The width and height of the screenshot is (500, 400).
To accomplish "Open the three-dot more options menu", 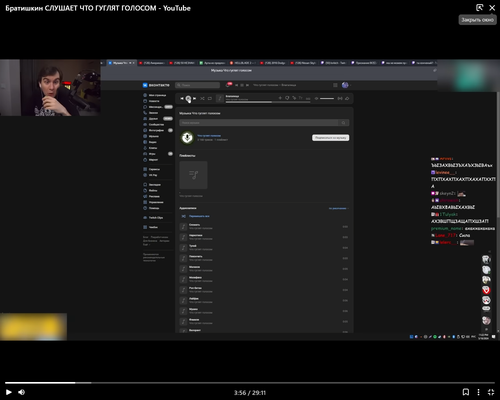I will 478,392.
